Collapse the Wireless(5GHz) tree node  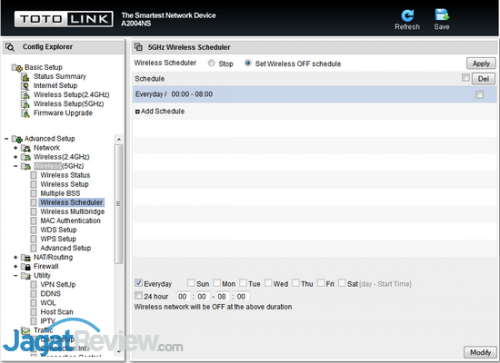pyautogui.click(x=15, y=166)
